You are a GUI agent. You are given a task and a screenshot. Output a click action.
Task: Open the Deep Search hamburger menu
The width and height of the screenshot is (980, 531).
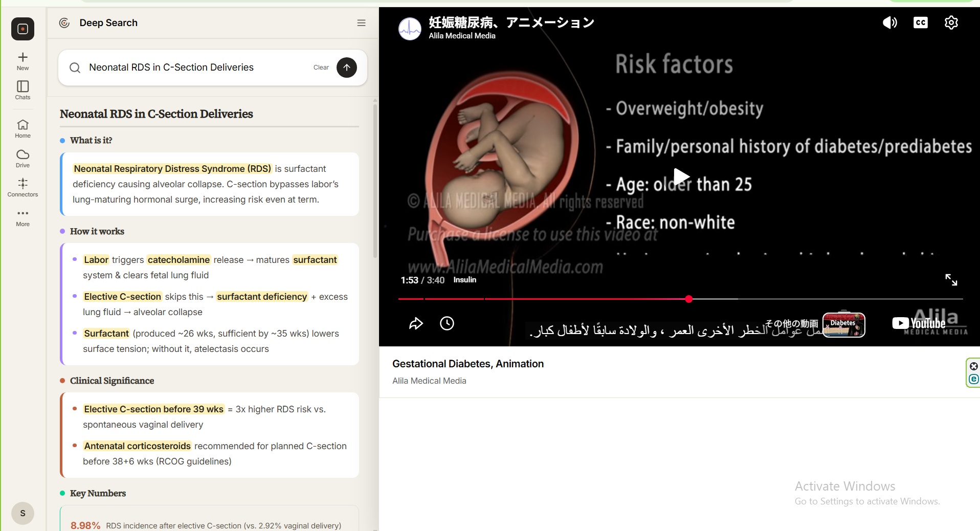pyautogui.click(x=362, y=23)
